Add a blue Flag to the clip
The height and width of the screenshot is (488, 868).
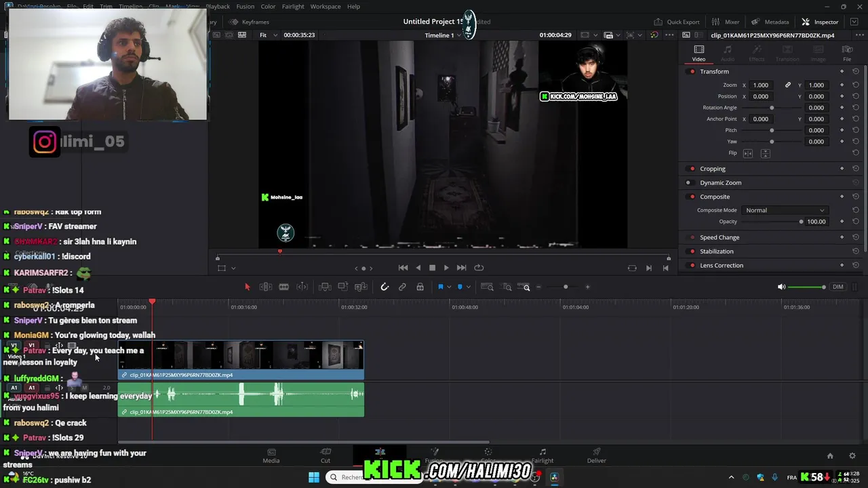pos(440,287)
